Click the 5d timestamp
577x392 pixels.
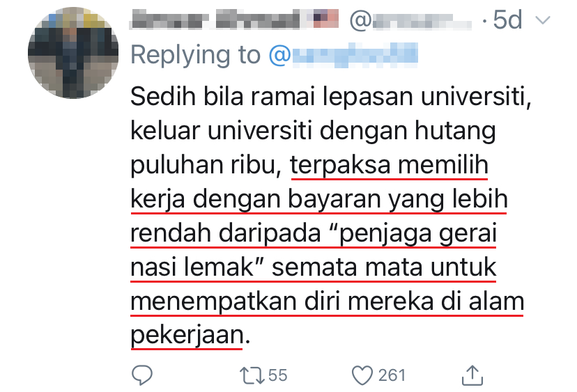(x=507, y=21)
